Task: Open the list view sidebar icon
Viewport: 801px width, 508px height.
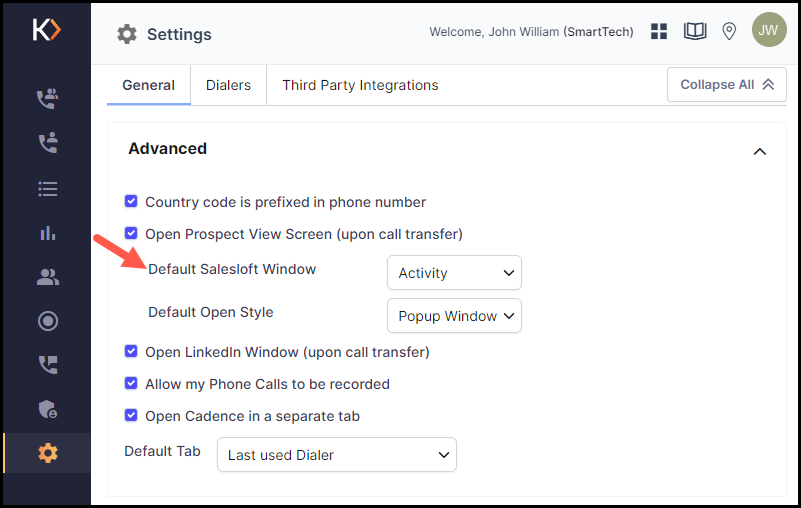Action: pos(48,189)
